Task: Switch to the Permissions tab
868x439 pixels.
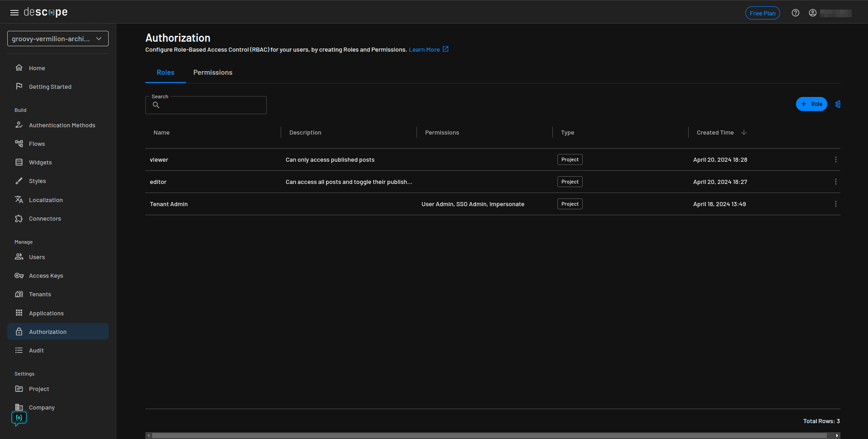Action: 212,72
